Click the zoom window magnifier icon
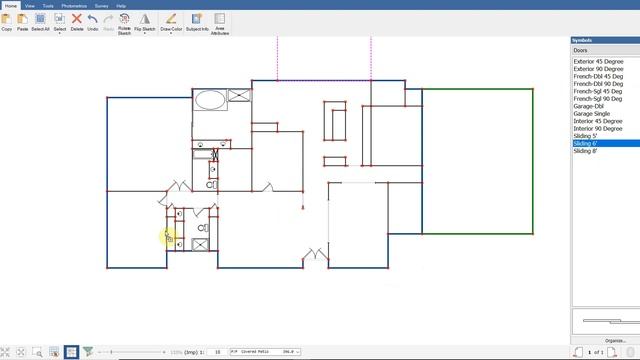This screenshot has width=640, height=360. pyautogui.click(x=37, y=352)
